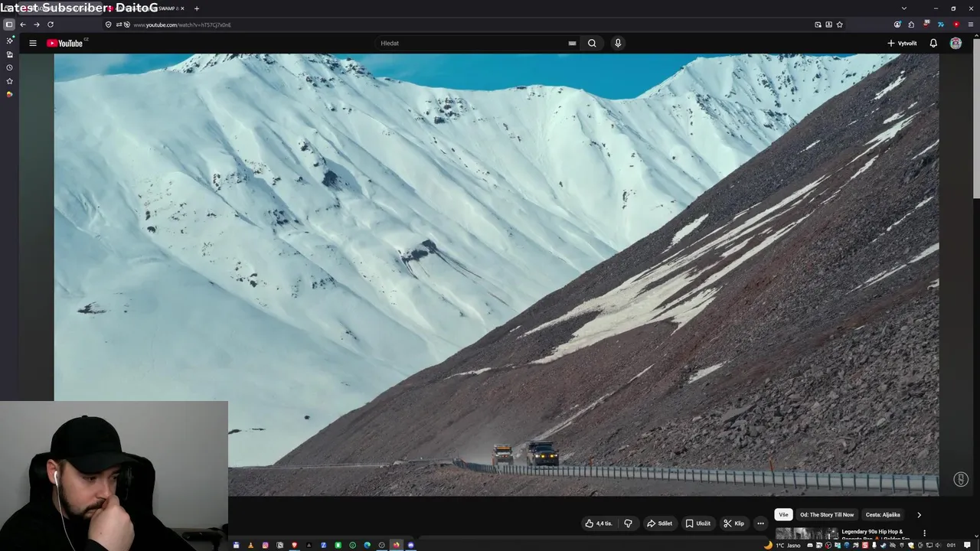The image size is (980, 551).
Task: Click the install/download icon in address bar
Action: 828,24
